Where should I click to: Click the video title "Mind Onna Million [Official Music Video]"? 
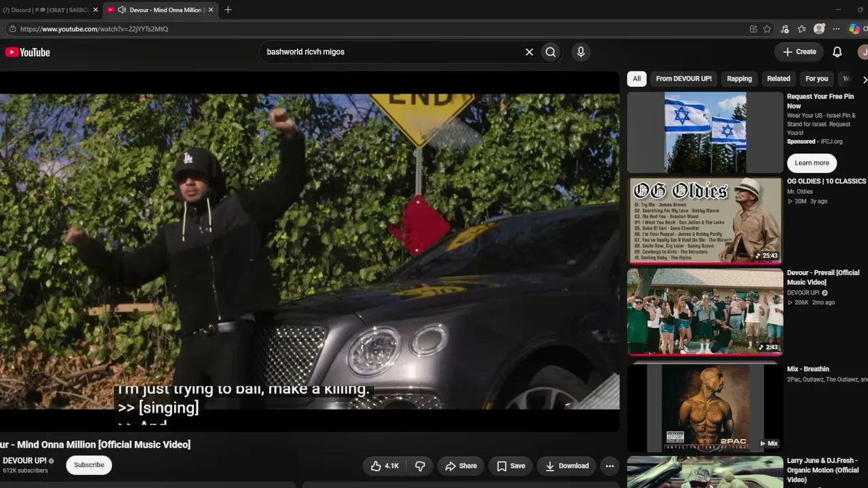(x=104, y=445)
